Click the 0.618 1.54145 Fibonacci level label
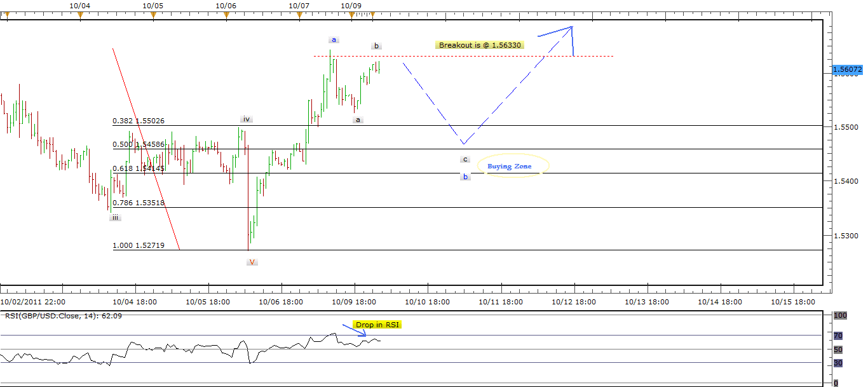This screenshot has height=387, width=868. point(139,168)
